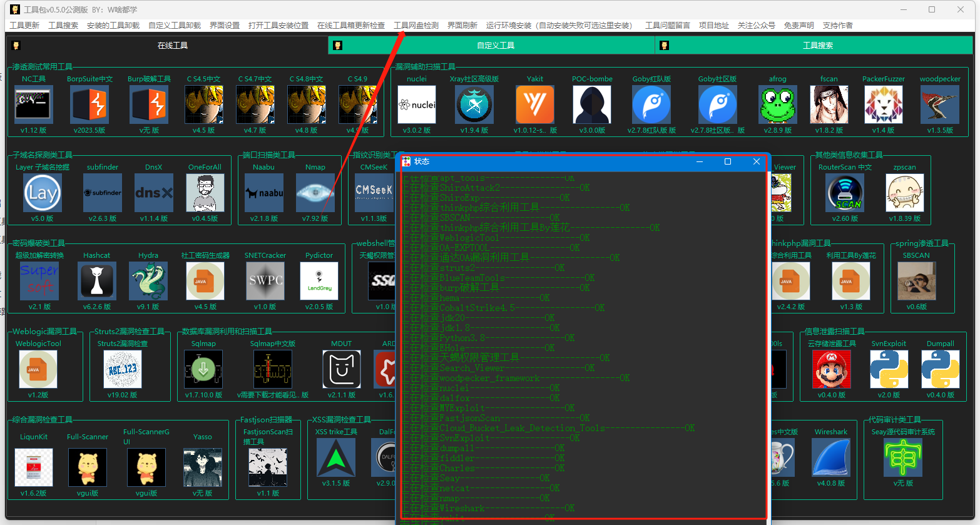The width and height of the screenshot is (980, 525).
Task: Launch Goby红队版 icon
Action: [651, 104]
